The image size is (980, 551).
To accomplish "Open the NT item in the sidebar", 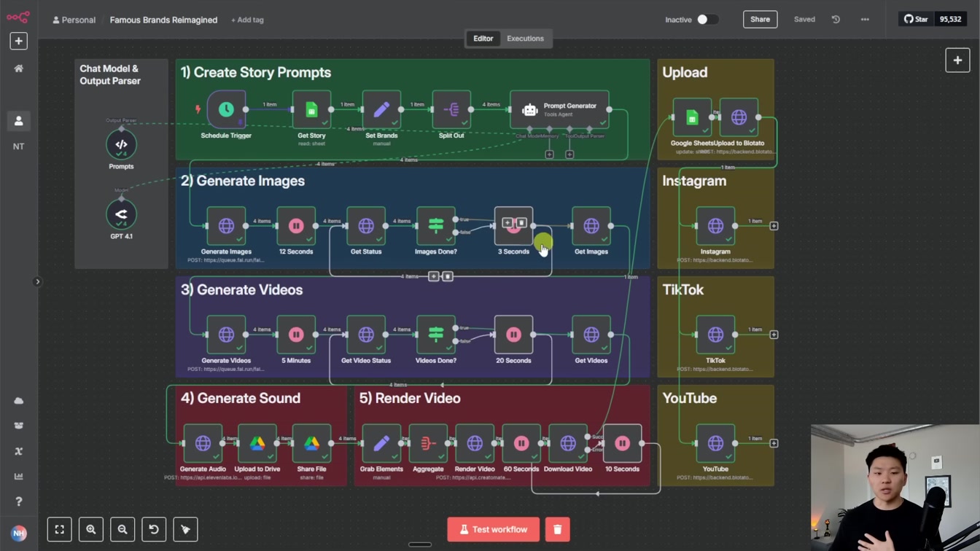I will coord(18,146).
